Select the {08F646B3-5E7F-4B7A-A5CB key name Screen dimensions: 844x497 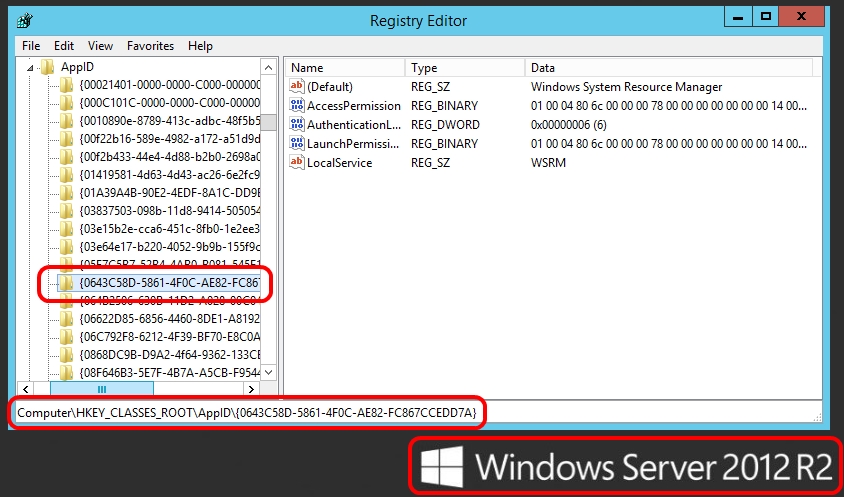coord(170,372)
